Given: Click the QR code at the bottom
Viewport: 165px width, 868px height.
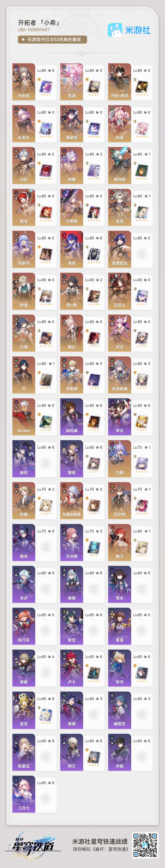Looking at the screenshot, I should click(x=145, y=845).
